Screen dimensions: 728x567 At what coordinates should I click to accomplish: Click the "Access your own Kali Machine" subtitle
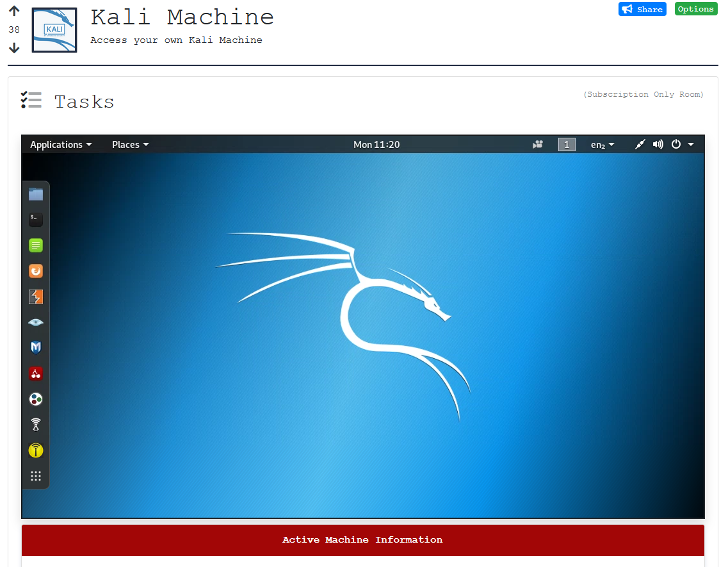[x=177, y=40]
